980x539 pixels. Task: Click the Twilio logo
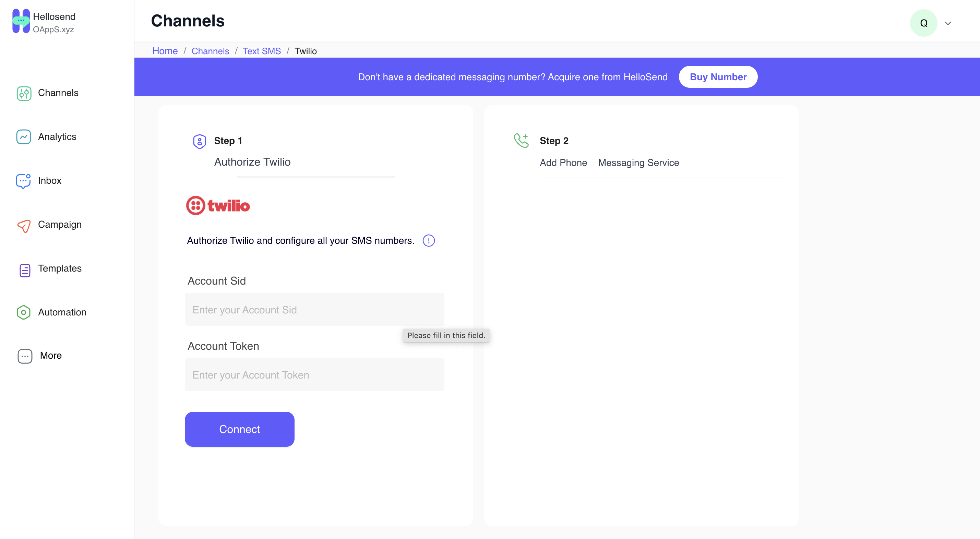pos(218,205)
